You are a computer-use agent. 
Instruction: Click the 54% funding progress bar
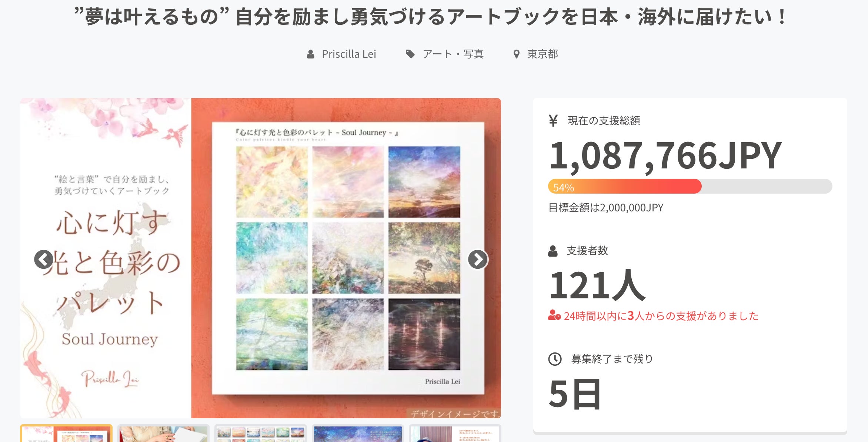point(690,186)
